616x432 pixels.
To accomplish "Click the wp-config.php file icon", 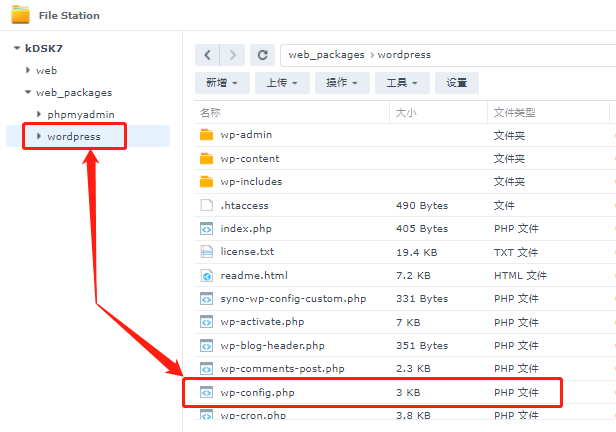I will (x=206, y=392).
